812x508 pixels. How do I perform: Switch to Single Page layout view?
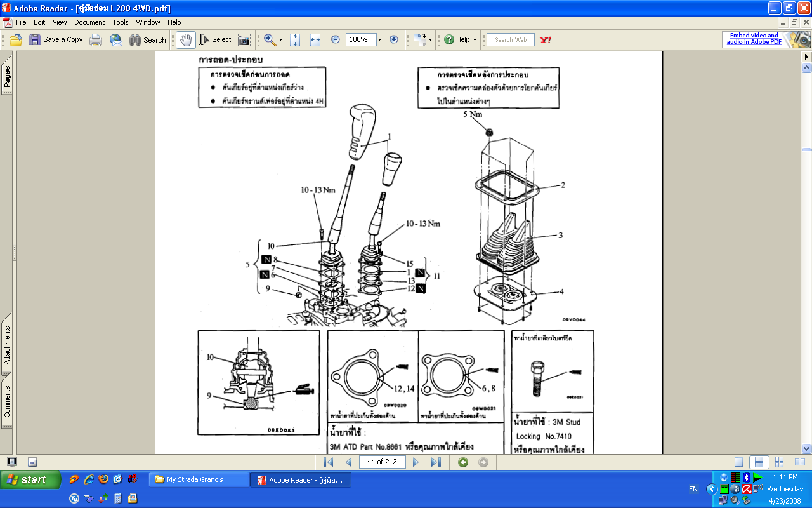(x=738, y=462)
